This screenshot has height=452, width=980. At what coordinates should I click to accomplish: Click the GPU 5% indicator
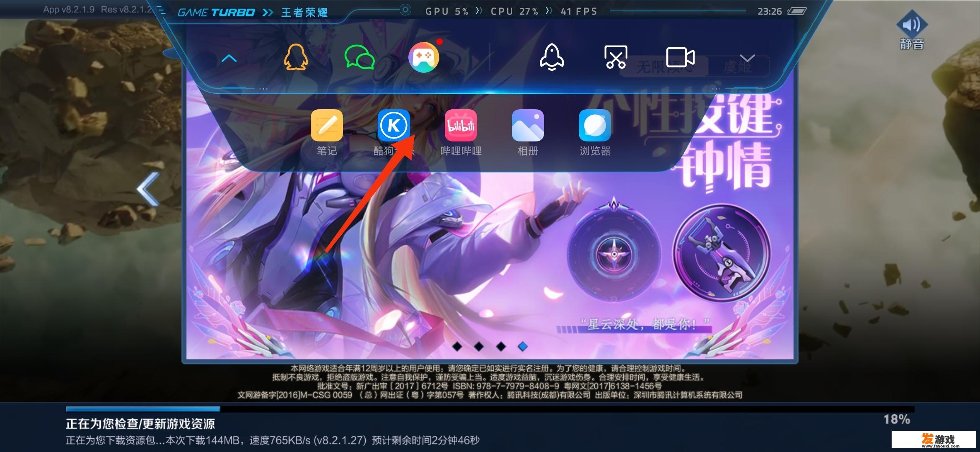[x=446, y=11]
